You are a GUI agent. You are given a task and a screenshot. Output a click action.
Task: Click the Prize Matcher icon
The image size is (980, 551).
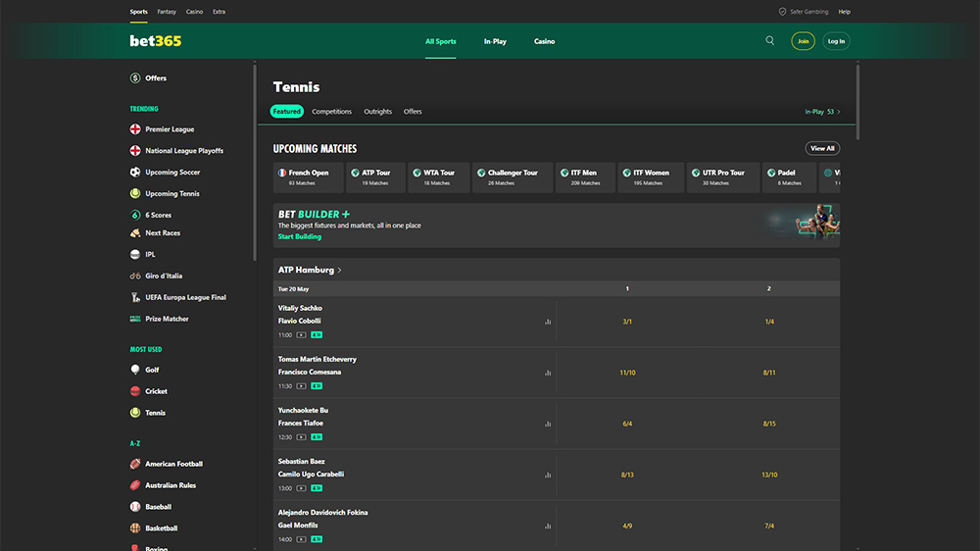click(x=135, y=319)
